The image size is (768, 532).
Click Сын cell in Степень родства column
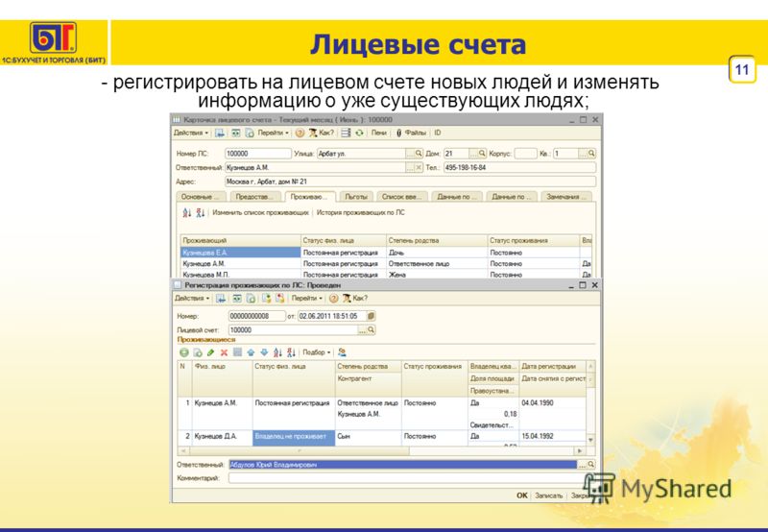click(369, 436)
